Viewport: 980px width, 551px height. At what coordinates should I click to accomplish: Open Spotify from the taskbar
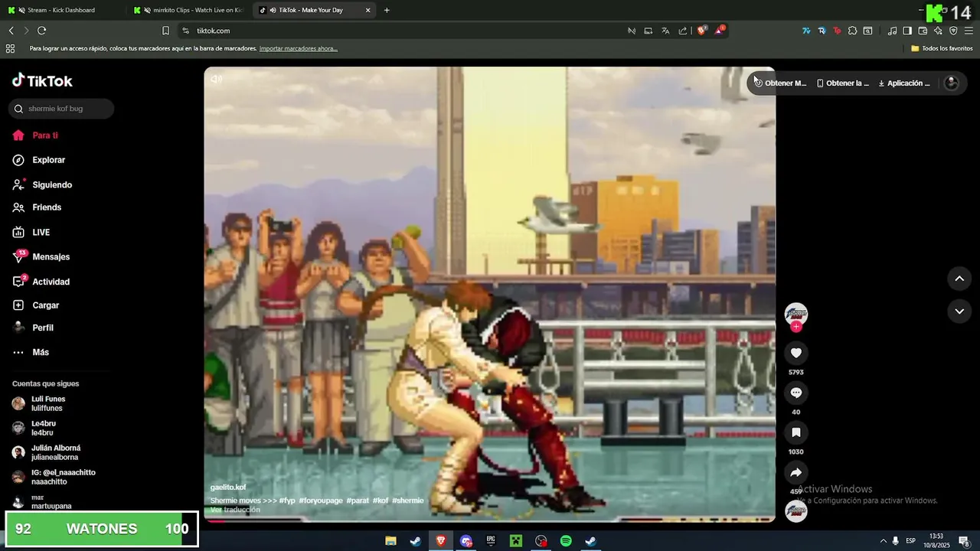pyautogui.click(x=566, y=541)
